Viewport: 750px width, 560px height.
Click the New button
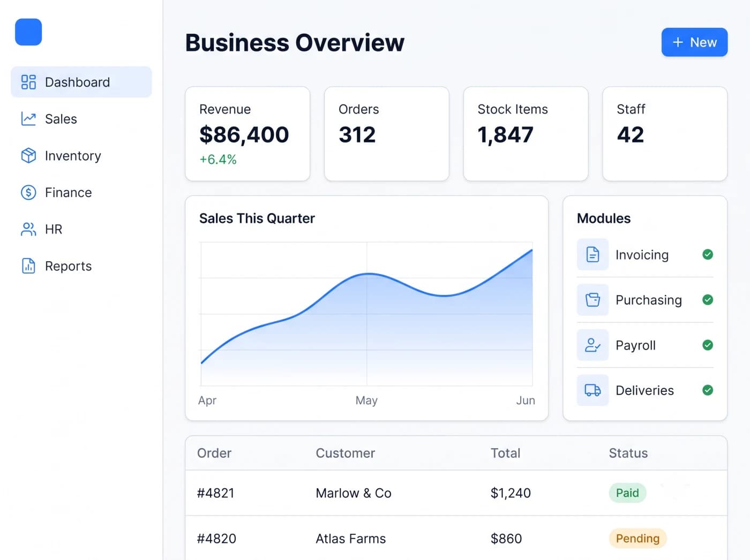(694, 42)
